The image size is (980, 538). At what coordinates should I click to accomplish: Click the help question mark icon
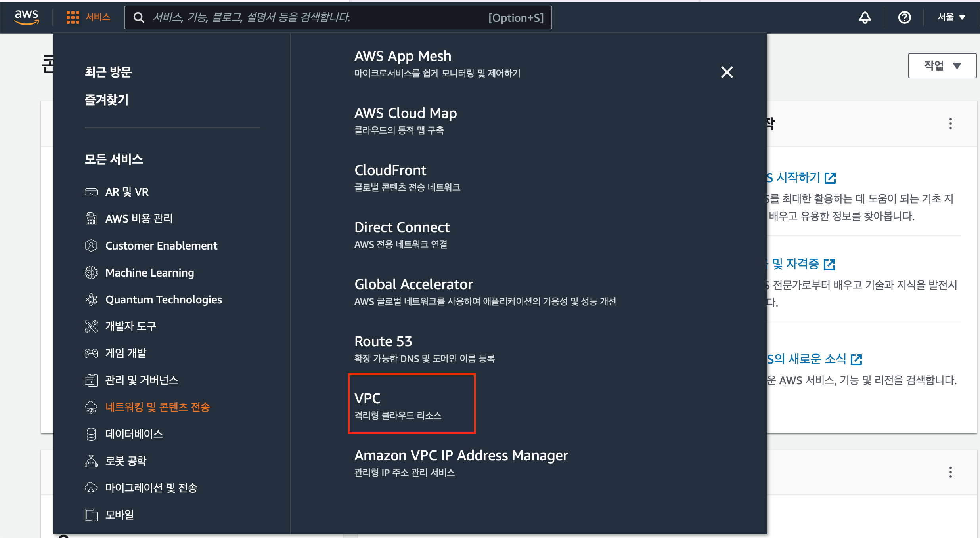pos(904,17)
